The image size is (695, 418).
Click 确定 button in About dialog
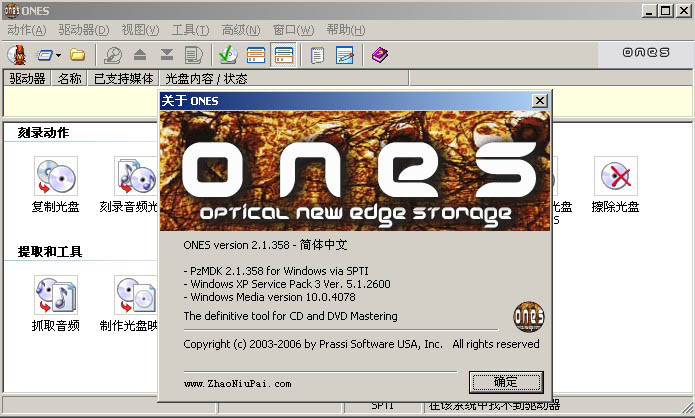coord(506,382)
